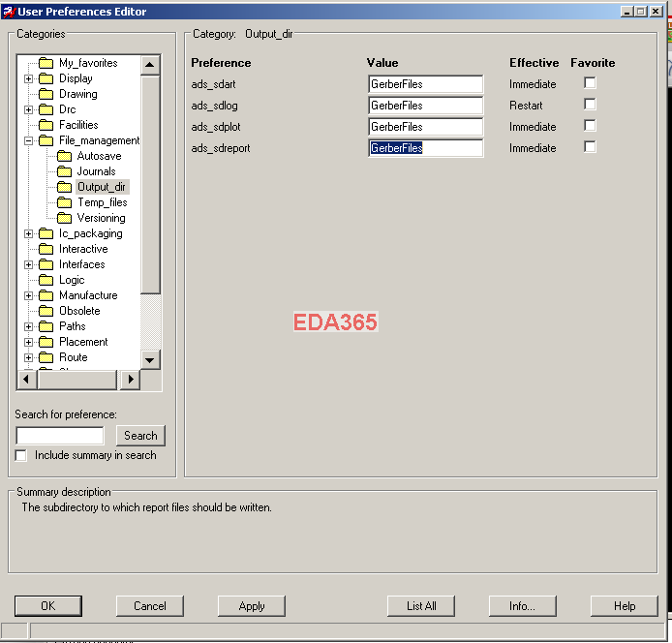The image size is (672, 643).
Task: Select the Journals tree item
Action: click(97, 171)
